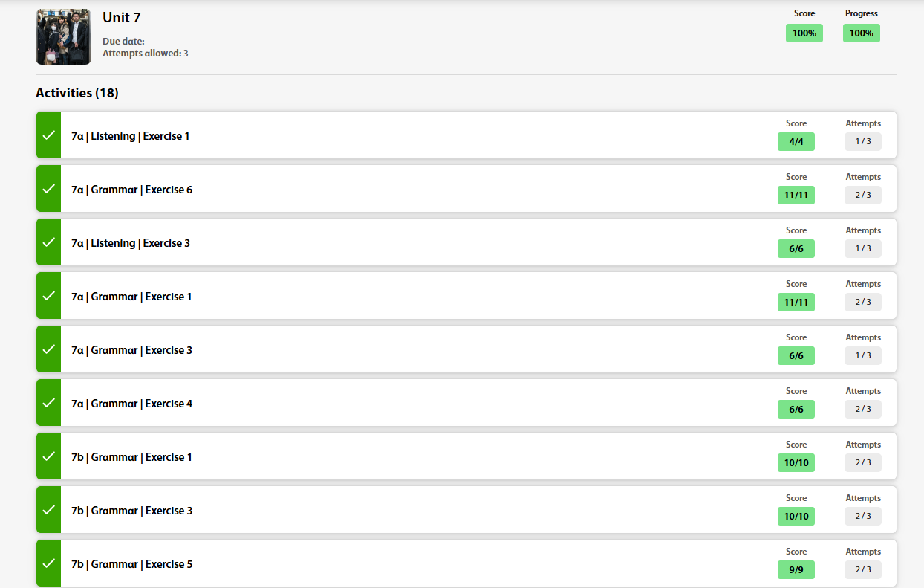
Task: Open 7a Listening Exercise 1 activity
Action: [x=130, y=136]
